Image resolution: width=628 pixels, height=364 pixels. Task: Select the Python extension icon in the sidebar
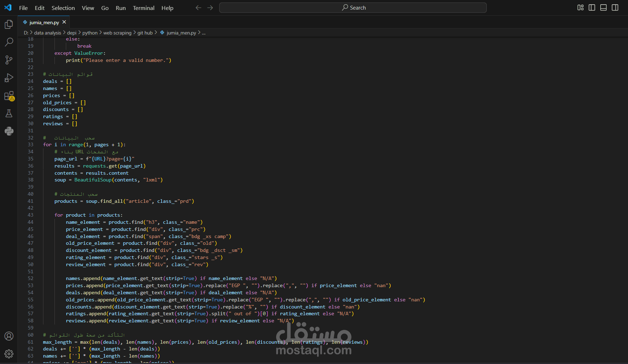9,131
